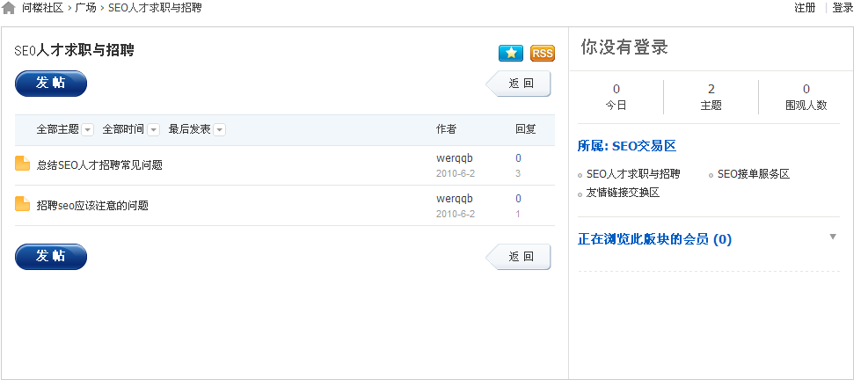This screenshot has width=868, height=387.
Task: Open SEO接单服务区 board link
Action: [754, 174]
